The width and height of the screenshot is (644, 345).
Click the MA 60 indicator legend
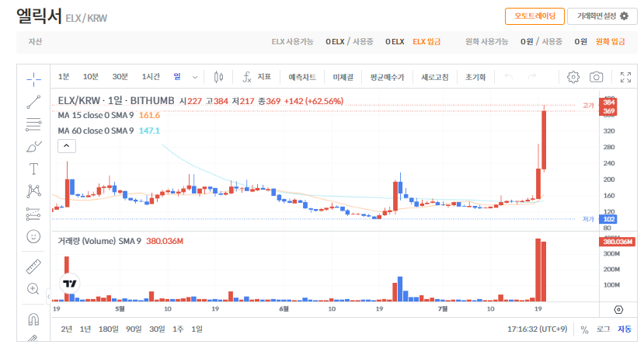point(109,131)
